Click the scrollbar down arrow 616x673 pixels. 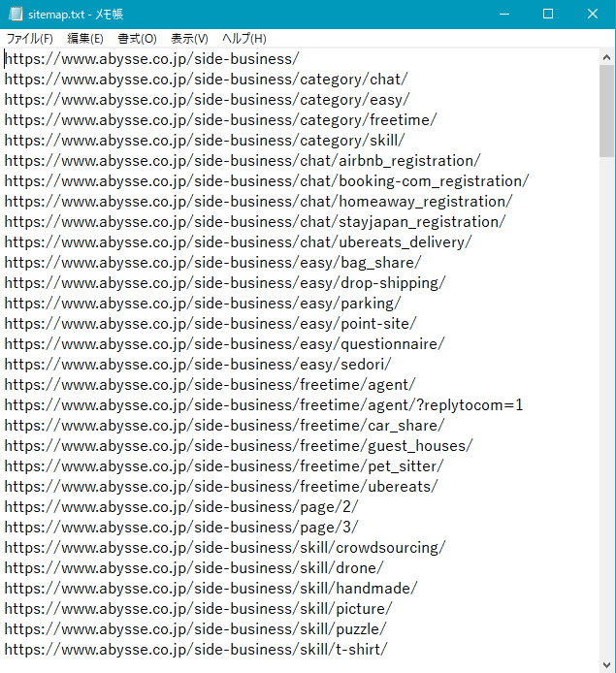606,665
